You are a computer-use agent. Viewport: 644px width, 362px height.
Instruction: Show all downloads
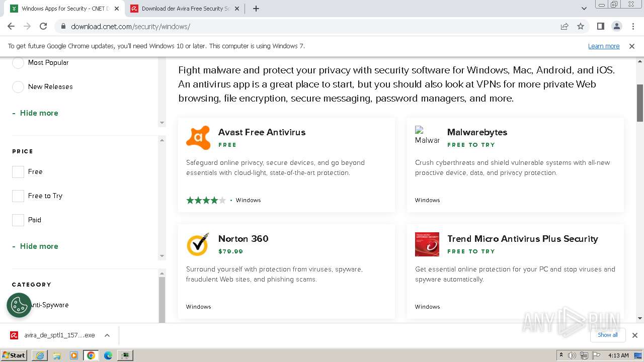coord(607,335)
